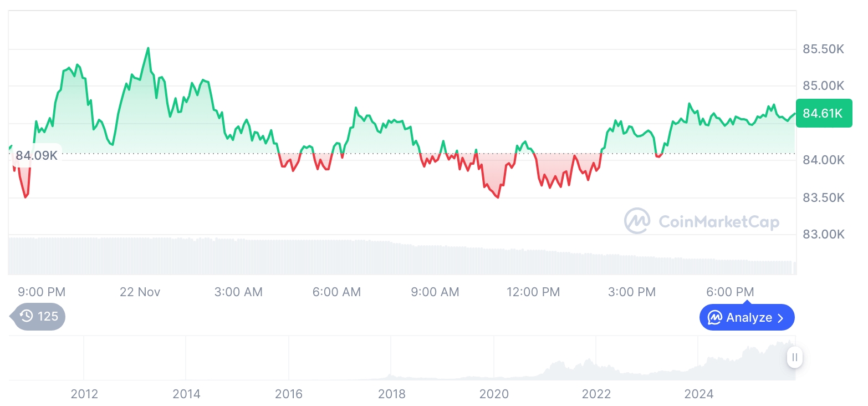Grab the range slider handle on the timeline
The width and height of the screenshot is (868, 406).
(x=795, y=357)
